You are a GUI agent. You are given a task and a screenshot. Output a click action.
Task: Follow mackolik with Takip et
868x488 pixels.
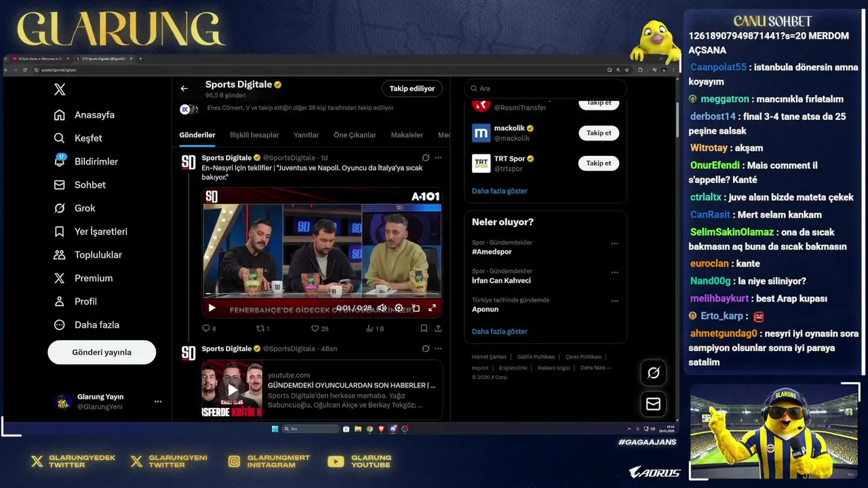coord(599,133)
